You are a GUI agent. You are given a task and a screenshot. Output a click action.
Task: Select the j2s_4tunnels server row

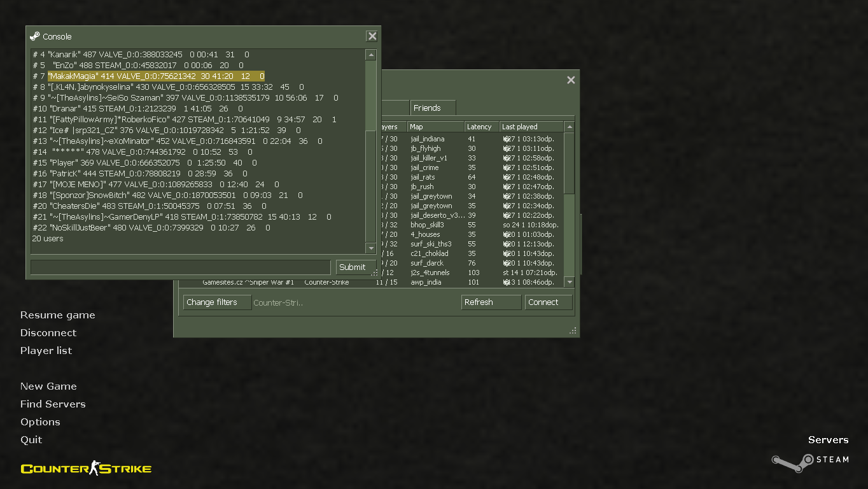[x=472, y=273]
